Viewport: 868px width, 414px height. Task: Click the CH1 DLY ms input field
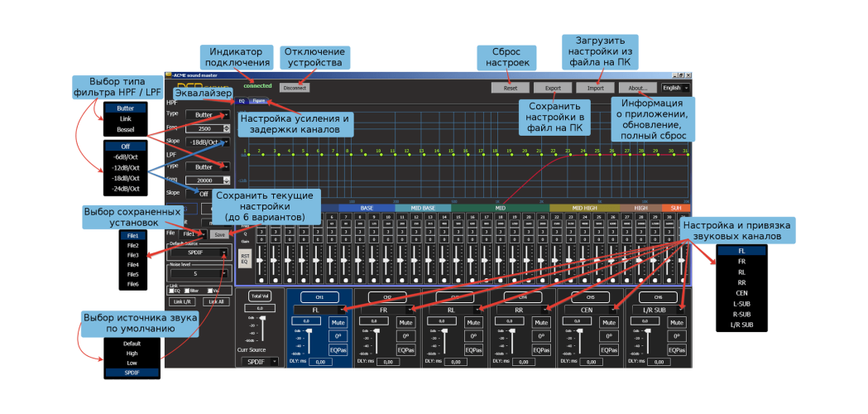320,362
